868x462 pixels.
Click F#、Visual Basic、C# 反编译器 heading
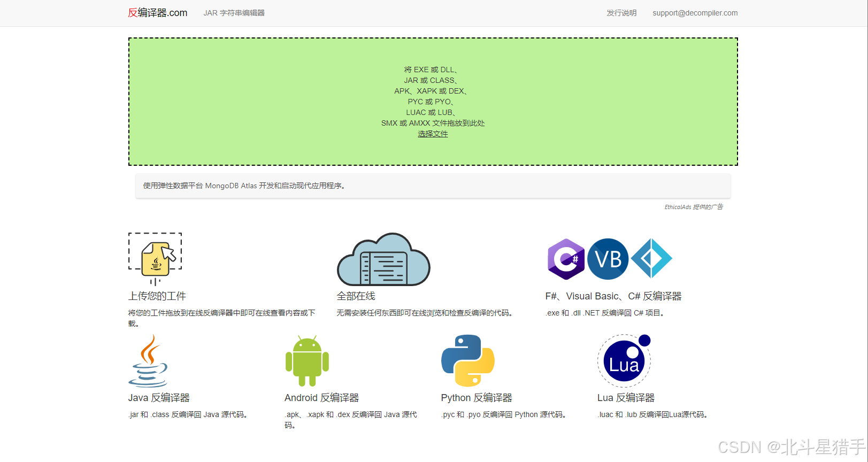tap(613, 296)
